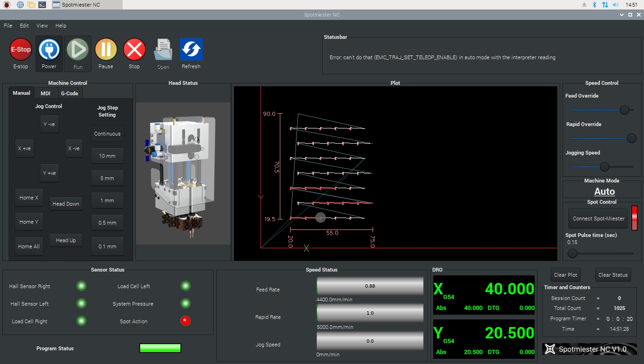This screenshot has width=644, height=364.
Task: Start program with Run button
Action: (78, 54)
